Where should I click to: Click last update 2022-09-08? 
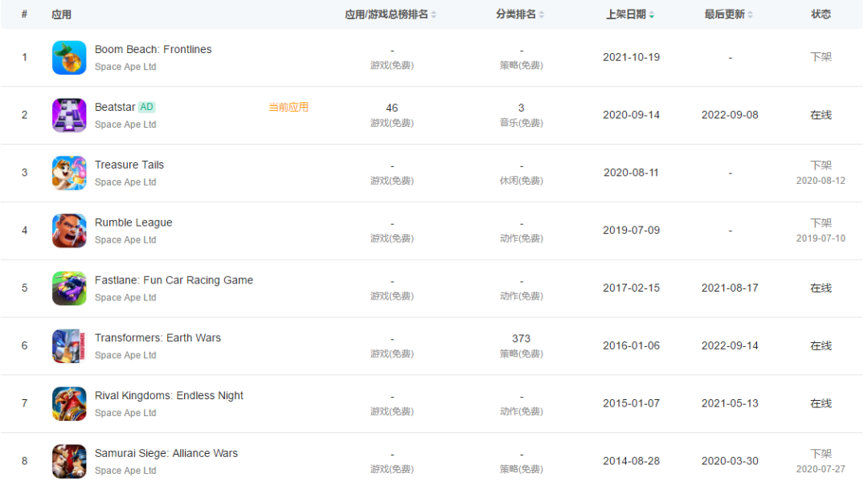coord(730,115)
